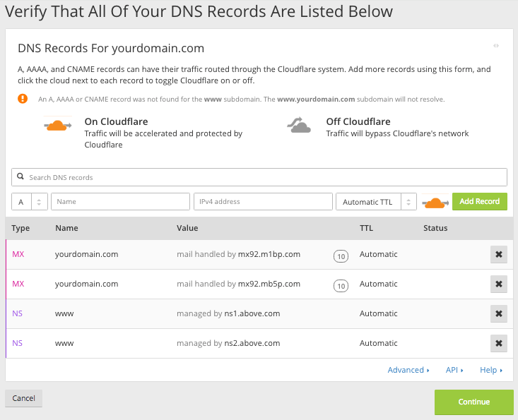The width and height of the screenshot is (518, 420).
Task: Click the orange warning exclamation icon
Action: (23, 99)
